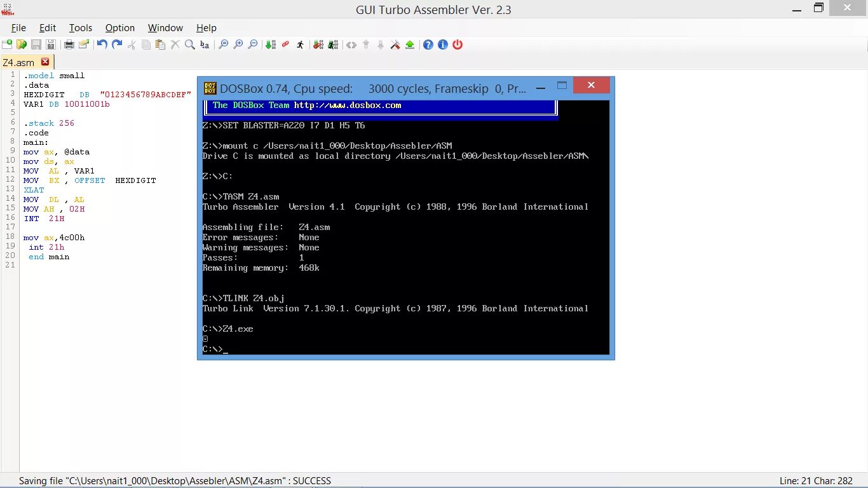Click the zoom in magnifier icon
Viewport: 868px width, 488px height.
238,44
